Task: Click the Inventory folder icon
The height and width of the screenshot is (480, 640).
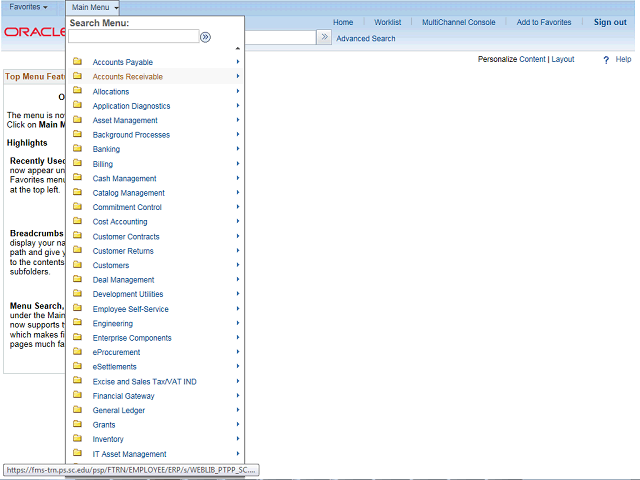Action: (x=77, y=438)
